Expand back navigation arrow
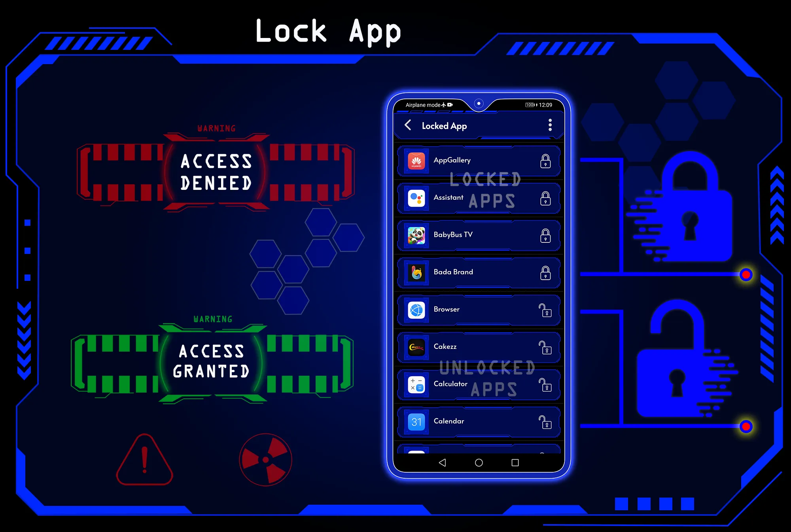The image size is (791, 532). [x=407, y=126]
